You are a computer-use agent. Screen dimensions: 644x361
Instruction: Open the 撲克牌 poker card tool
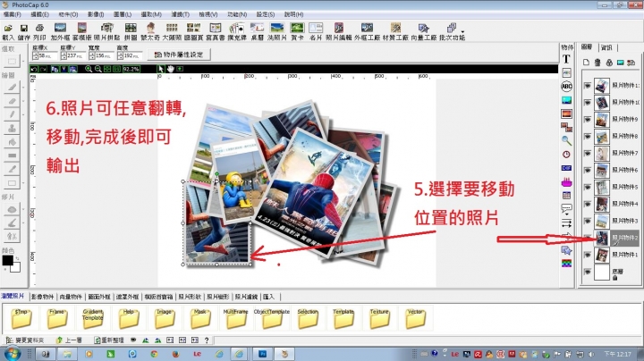point(237,31)
